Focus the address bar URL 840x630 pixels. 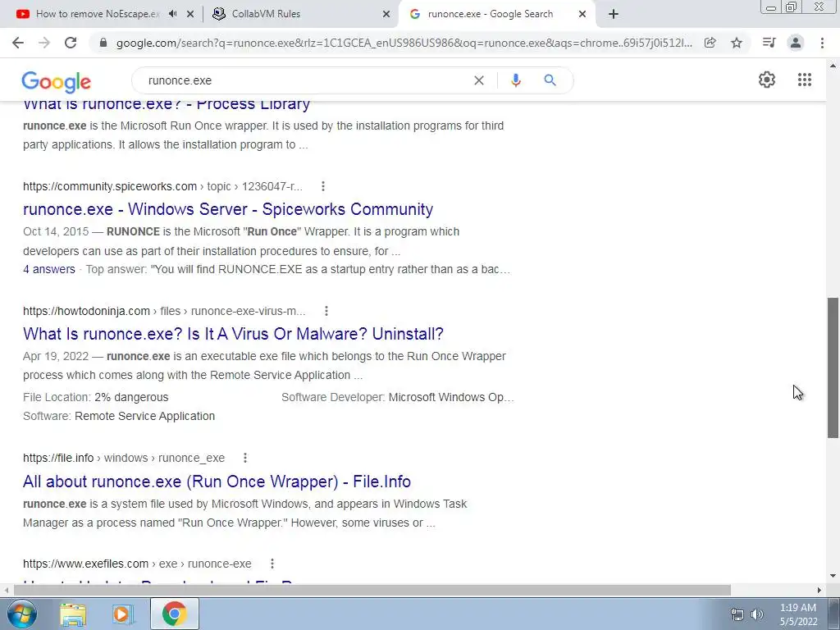coord(404,43)
